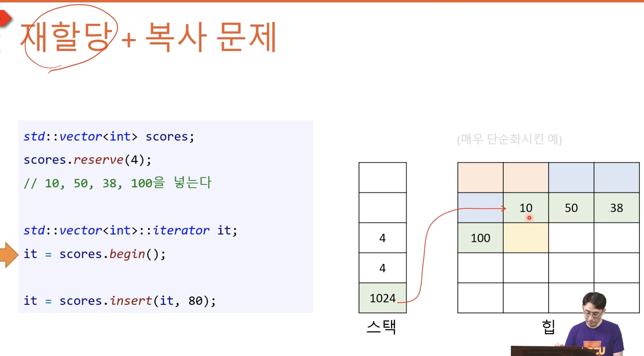Viewport: 644px width, 356px height.
Task: Click the red arrow shape at top-left
Action: click(x=5, y=18)
